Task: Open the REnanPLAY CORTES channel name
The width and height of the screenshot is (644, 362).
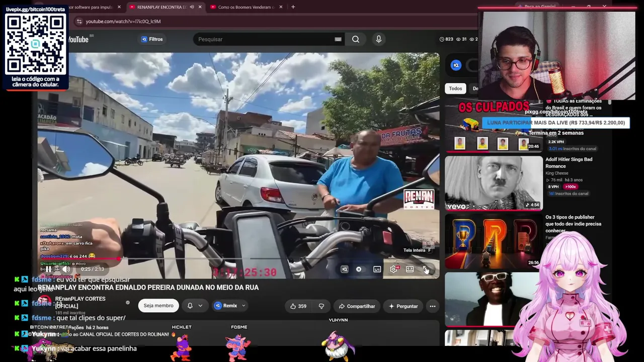Action: (x=80, y=302)
